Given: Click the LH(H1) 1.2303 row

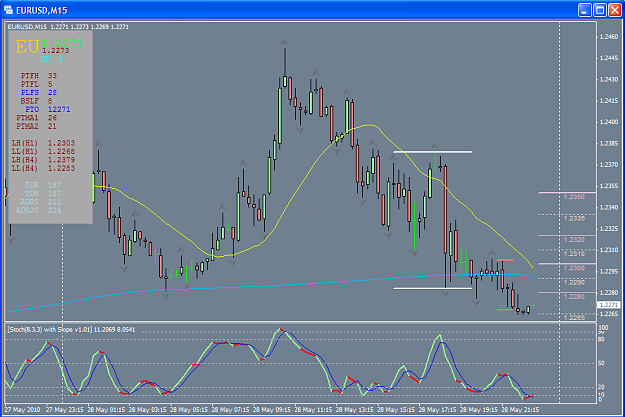Looking at the screenshot, I should click(43, 143).
